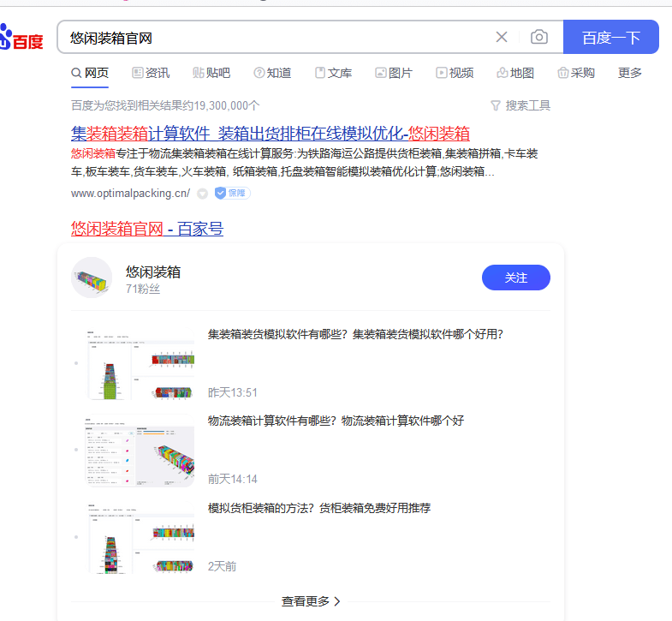Open the 贴吧 tab
This screenshot has width=672, height=621.
coord(211,73)
